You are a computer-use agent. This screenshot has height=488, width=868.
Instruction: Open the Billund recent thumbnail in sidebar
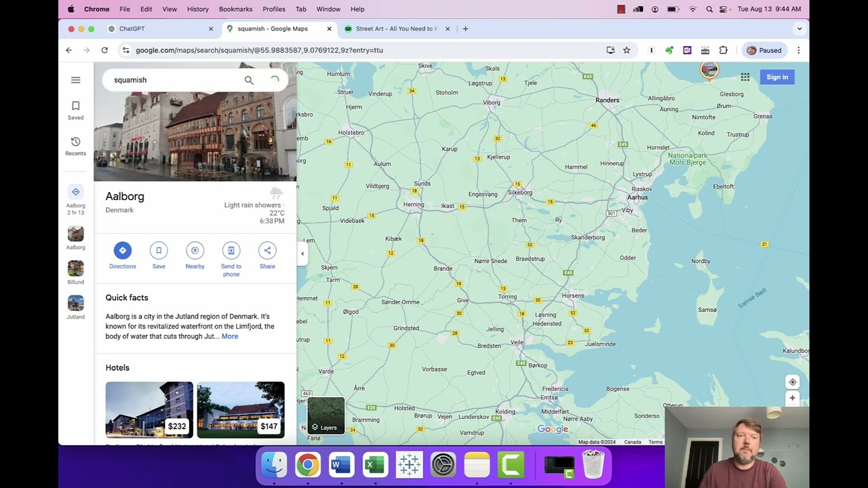75,272
